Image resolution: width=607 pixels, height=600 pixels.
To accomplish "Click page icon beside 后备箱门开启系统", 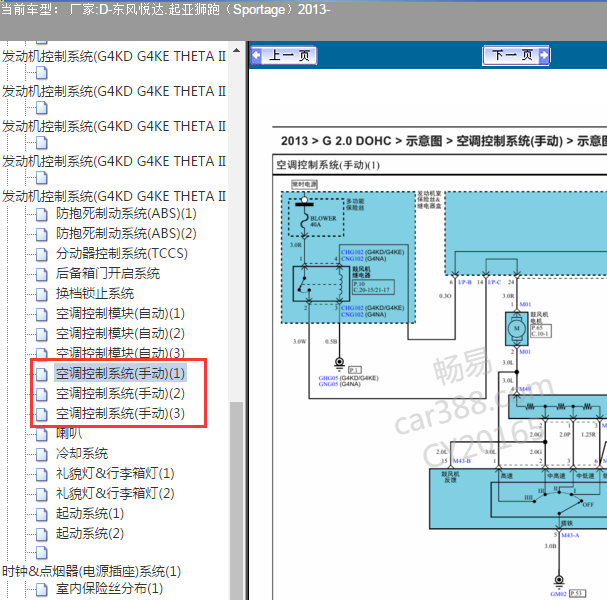I will point(42,274).
